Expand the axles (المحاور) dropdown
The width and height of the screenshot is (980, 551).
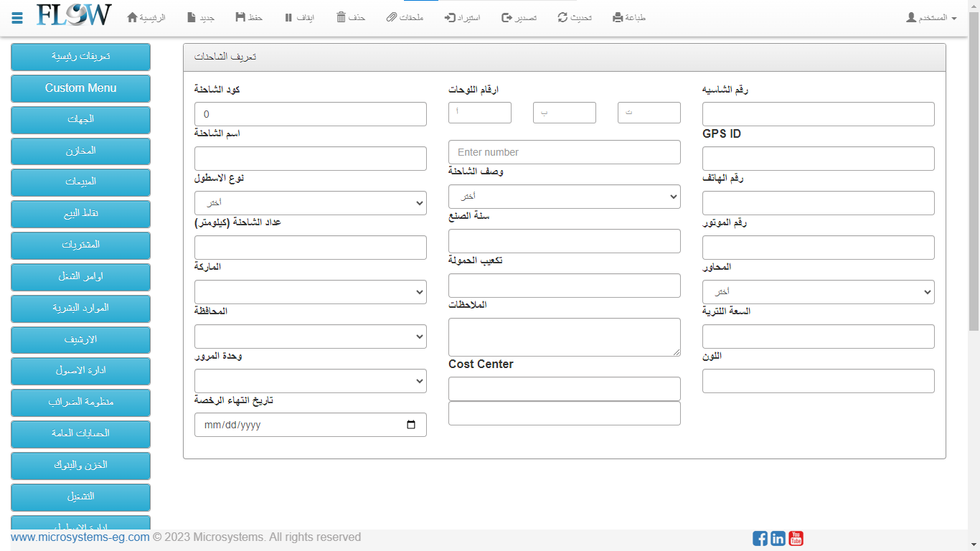click(x=818, y=292)
